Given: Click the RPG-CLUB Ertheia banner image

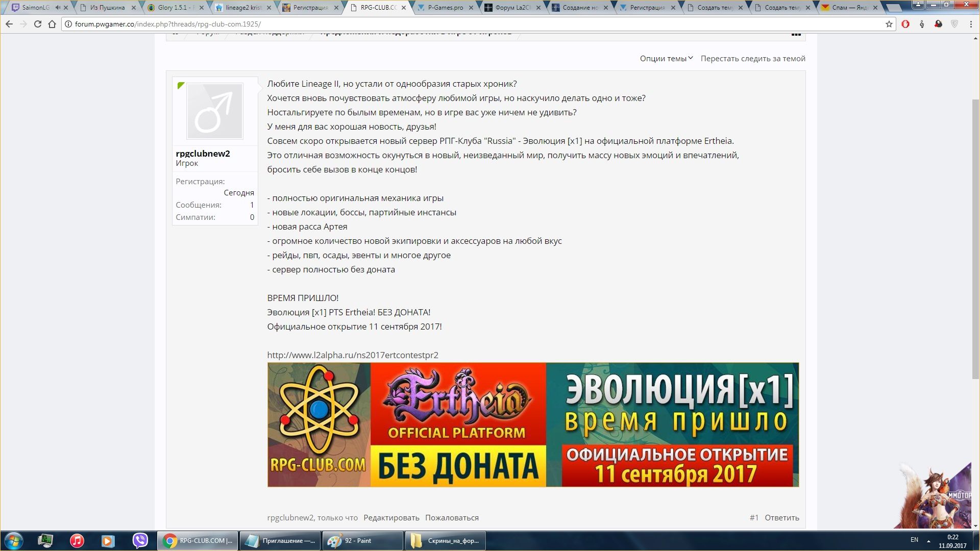Looking at the screenshot, I should tap(533, 424).
